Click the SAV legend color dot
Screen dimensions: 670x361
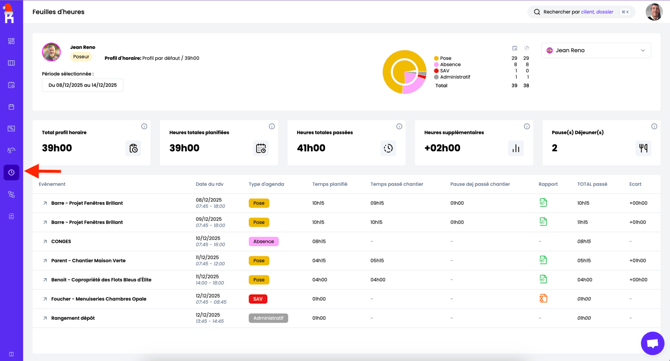click(x=436, y=71)
